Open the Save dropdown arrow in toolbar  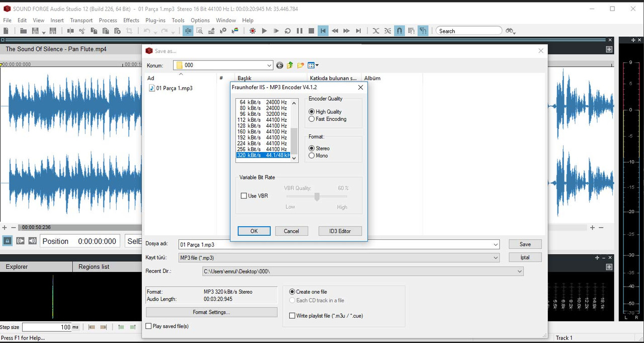44,32
